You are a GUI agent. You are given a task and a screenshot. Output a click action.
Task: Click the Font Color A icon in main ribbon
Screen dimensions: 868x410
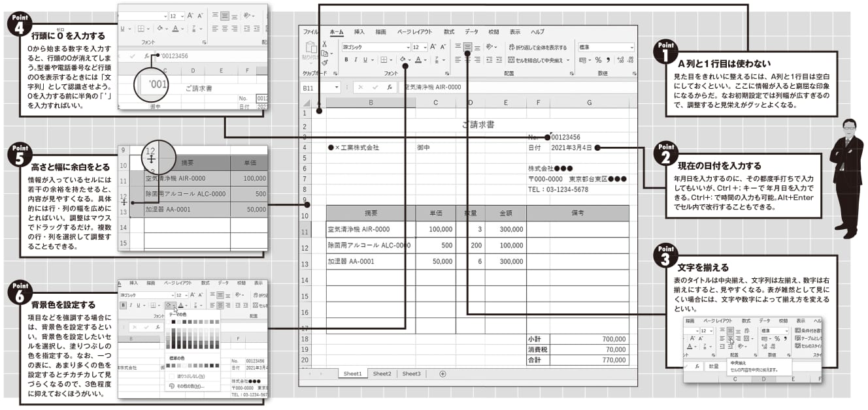[x=418, y=59]
